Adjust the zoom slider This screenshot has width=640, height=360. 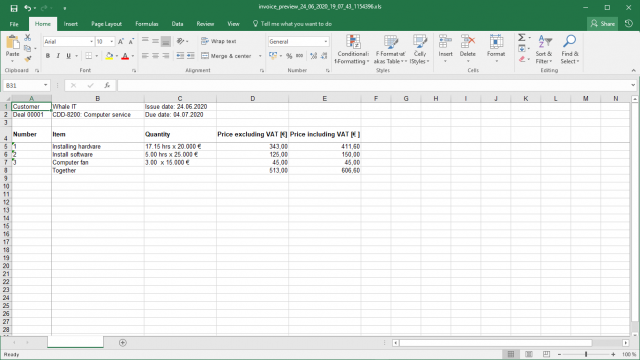tap(586, 354)
